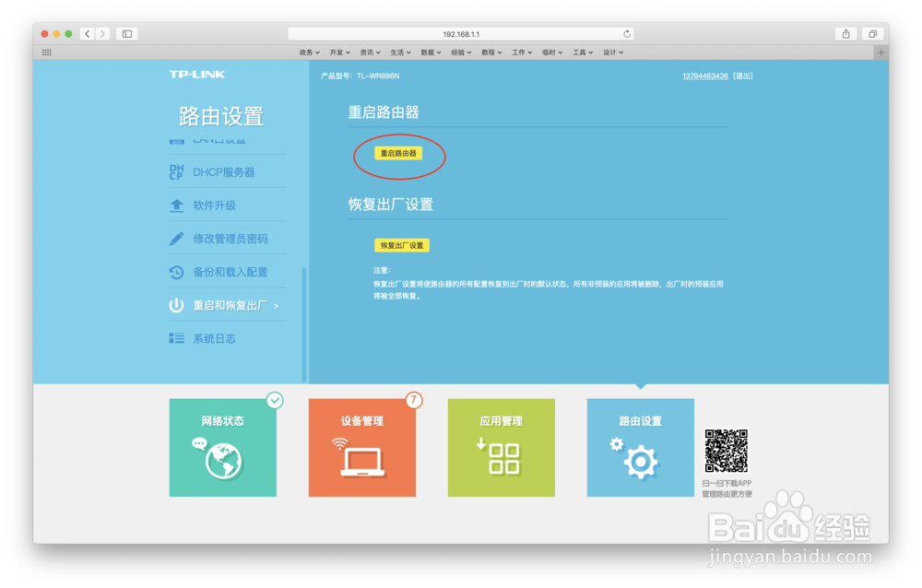
Task: Expand the 工作 bookmarks folder
Action: [522, 53]
